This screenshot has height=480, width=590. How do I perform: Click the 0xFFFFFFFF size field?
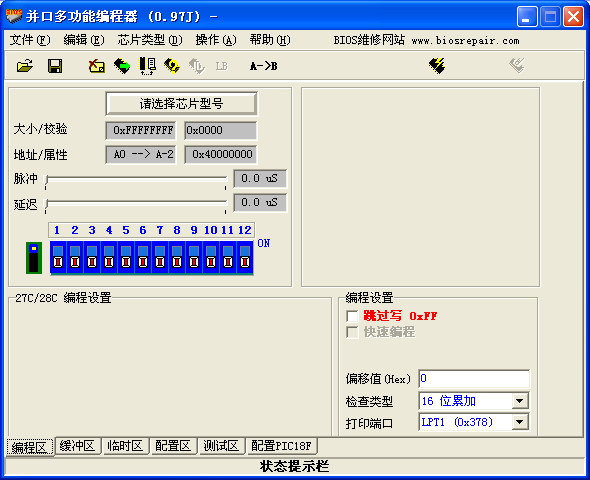141,130
